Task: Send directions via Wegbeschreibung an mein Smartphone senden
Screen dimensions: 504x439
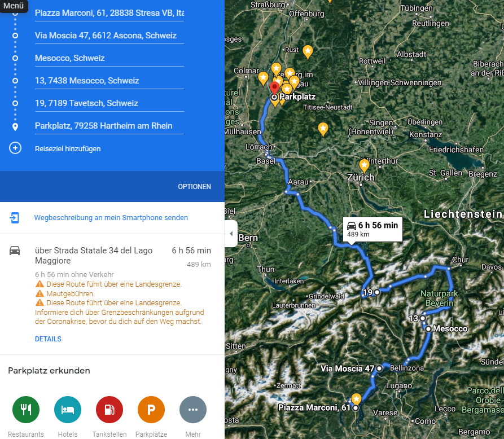Action: coord(111,218)
